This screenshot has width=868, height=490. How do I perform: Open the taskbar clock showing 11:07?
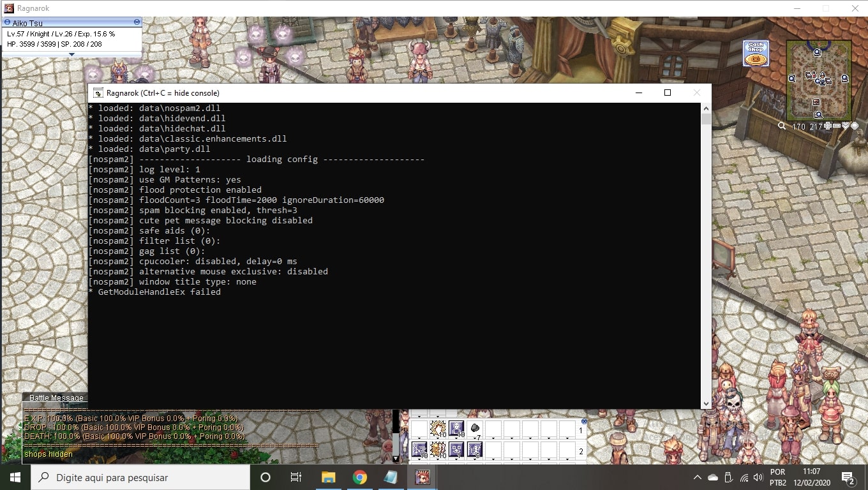pos(811,477)
